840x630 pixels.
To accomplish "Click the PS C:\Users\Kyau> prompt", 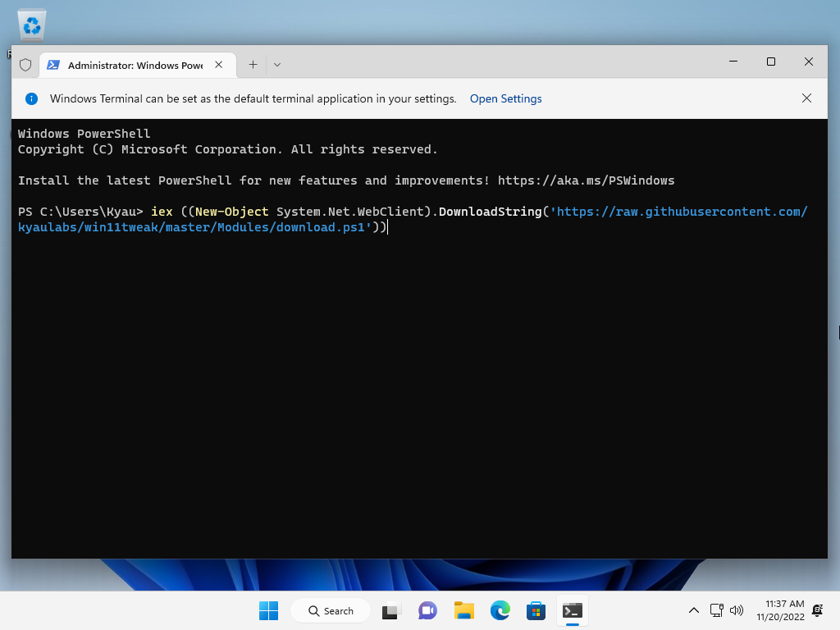I will 80,212.
